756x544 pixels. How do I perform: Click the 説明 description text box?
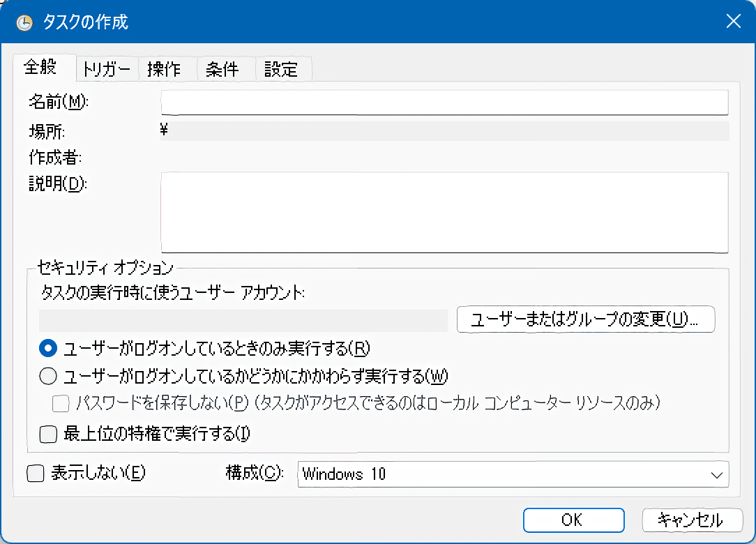(x=443, y=211)
